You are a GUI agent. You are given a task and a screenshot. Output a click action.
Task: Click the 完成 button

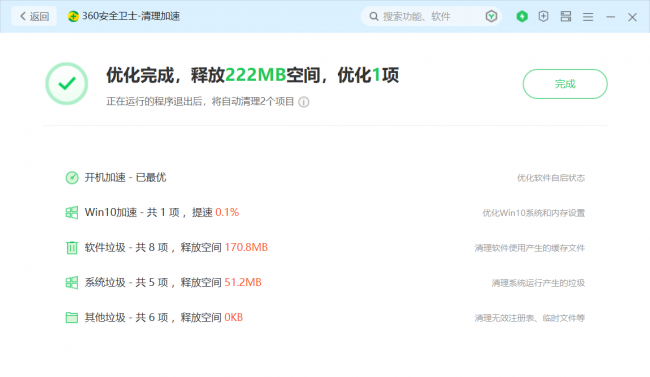coord(565,84)
